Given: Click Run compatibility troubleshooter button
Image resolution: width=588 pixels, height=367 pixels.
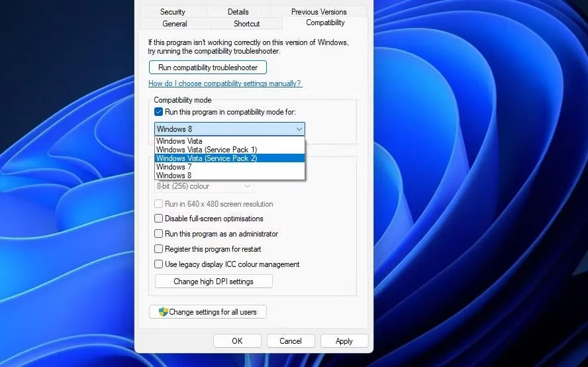Looking at the screenshot, I should click(x=208, y=68).
